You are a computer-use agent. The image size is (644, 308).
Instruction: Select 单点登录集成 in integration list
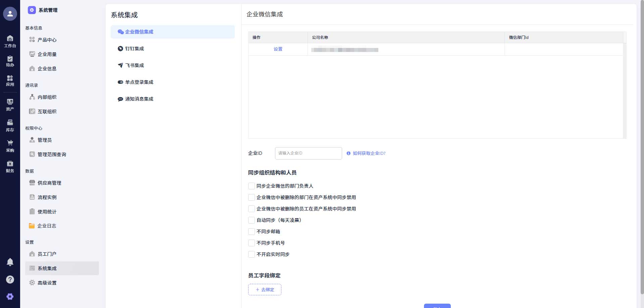pos(173,82)
